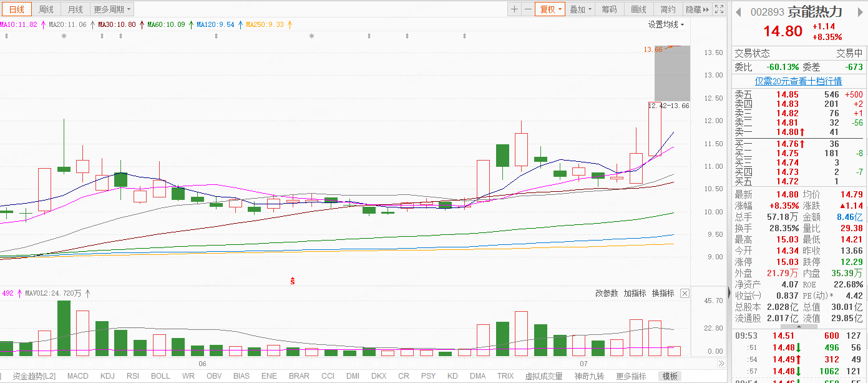Zoom in chart with plus icon
The width and height of the screenshot is (868, 383).
tap(514, 9)
